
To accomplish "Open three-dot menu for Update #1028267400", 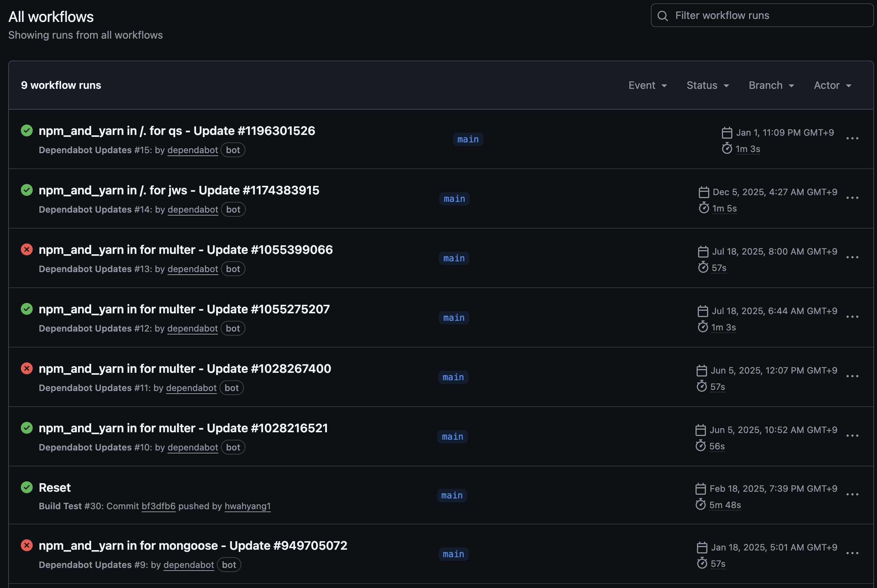I will [852, 376].
